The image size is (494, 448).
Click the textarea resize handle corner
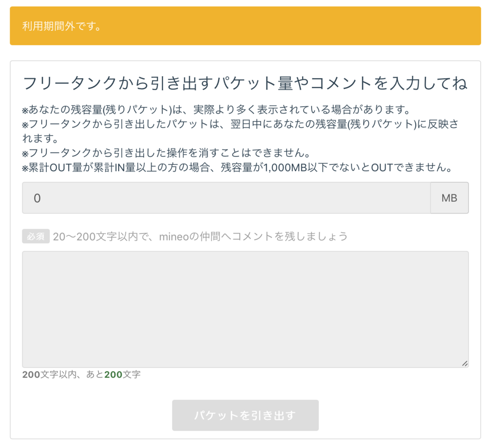(x=465, y=363)
